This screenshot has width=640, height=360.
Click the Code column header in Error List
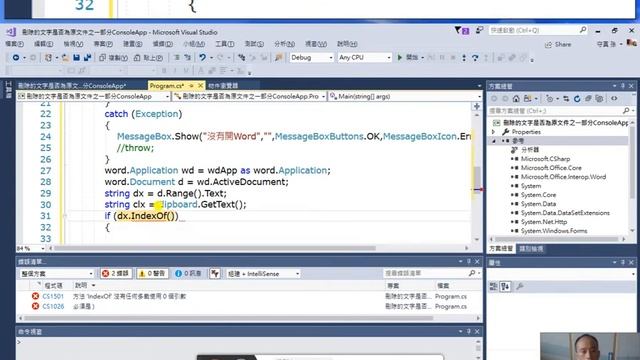pyautogui.click(x=53, y=285)
